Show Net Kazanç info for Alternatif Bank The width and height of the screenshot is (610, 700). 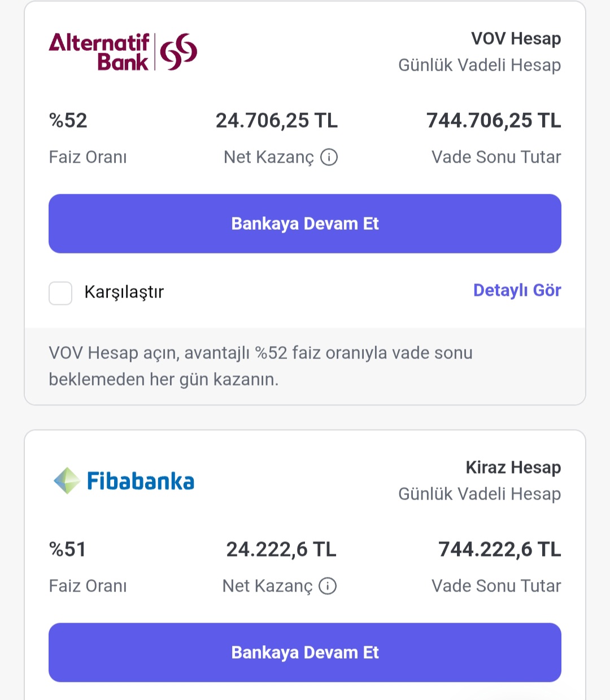point(329,157)
